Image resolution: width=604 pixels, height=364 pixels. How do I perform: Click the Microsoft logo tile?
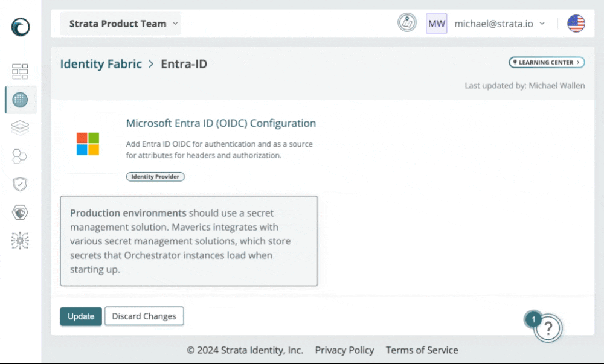click(x=88, y=144)
